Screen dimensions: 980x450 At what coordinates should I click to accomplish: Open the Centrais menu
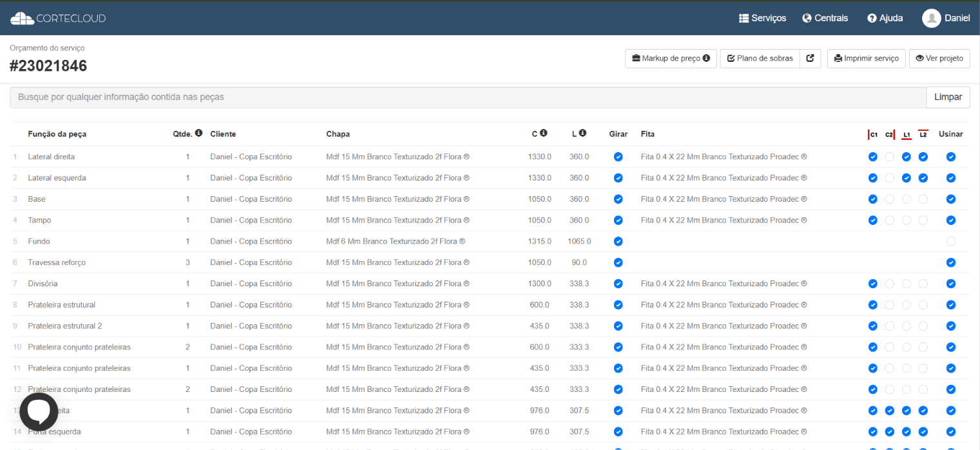[825, 18]
